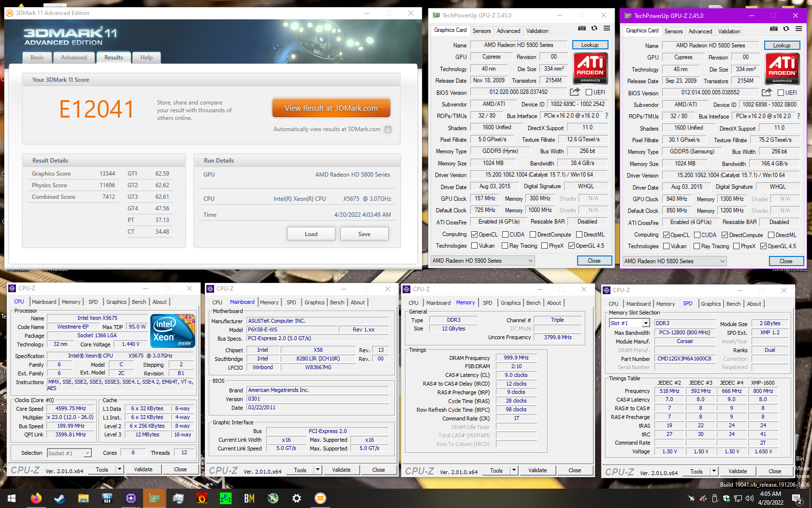Click the Intel Xeon inside logo in CPU-Z
The width and height of the screenshot is (812, 508).
click(173, 330)
